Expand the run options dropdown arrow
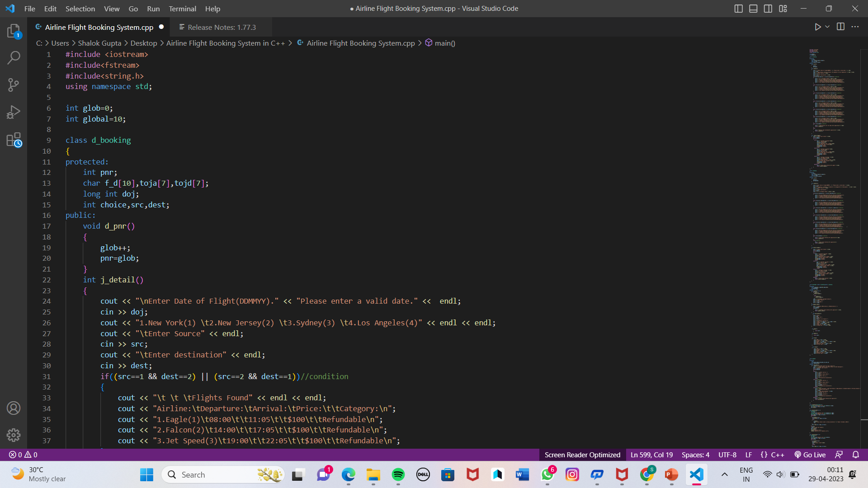 [827, 27]
